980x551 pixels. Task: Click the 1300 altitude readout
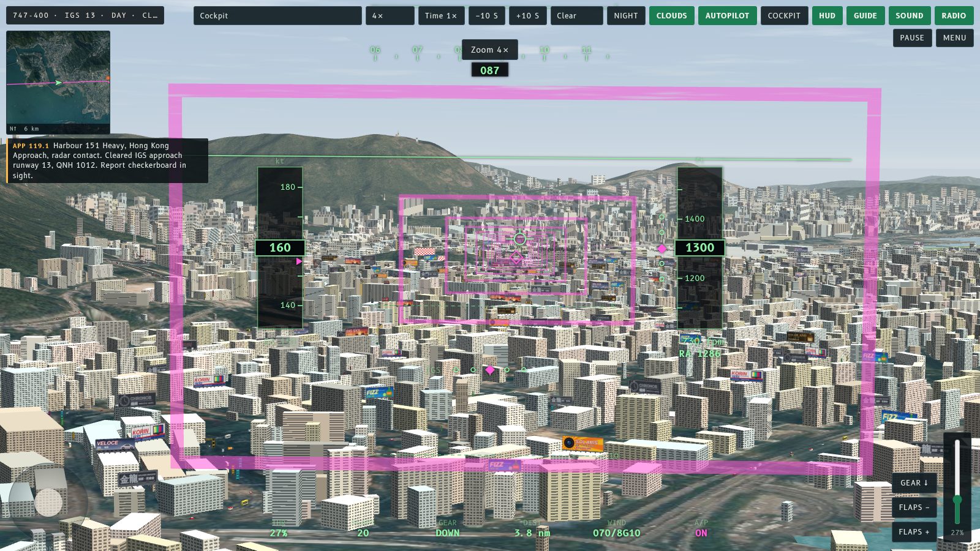tap(699, 247)
